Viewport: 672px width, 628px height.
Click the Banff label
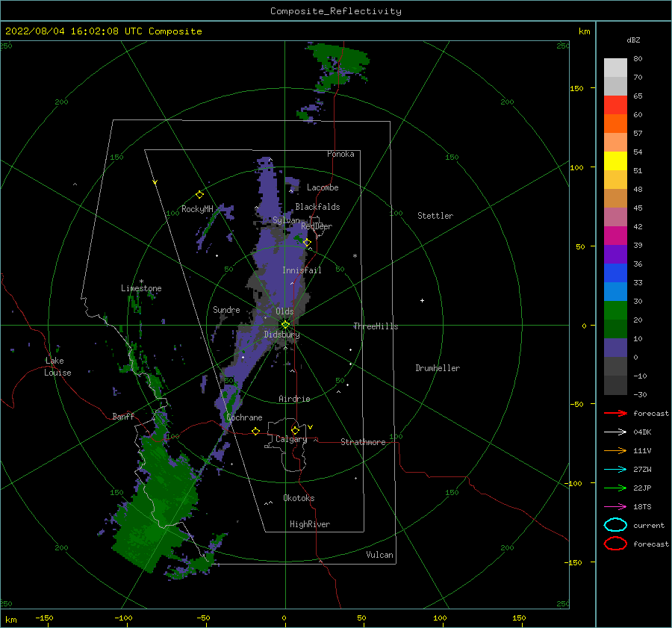click(123, 416)
